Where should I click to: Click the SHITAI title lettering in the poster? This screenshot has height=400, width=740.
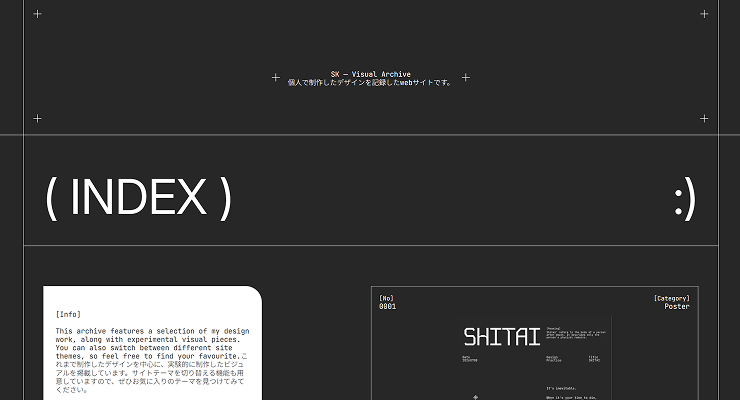pos(502,337)
